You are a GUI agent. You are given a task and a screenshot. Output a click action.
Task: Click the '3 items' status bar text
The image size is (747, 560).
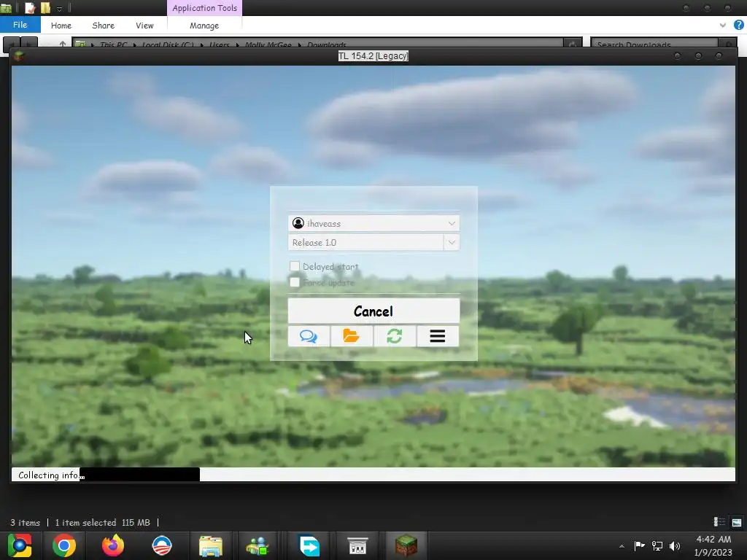pos(26,522)
